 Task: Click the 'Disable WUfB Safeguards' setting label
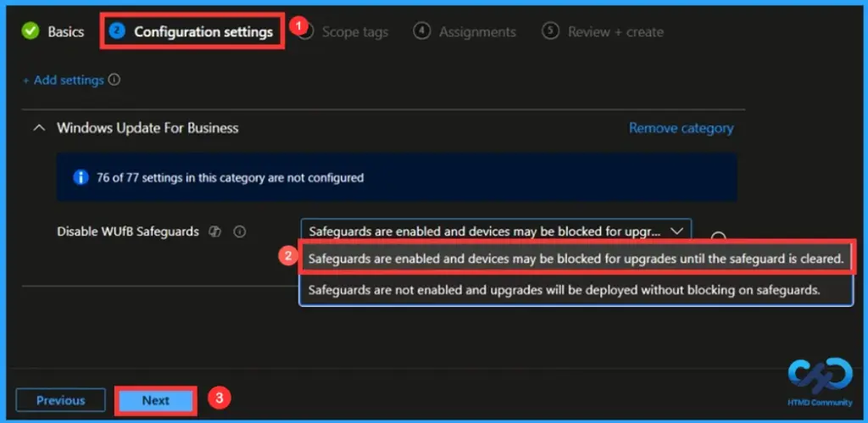point(128,231)
